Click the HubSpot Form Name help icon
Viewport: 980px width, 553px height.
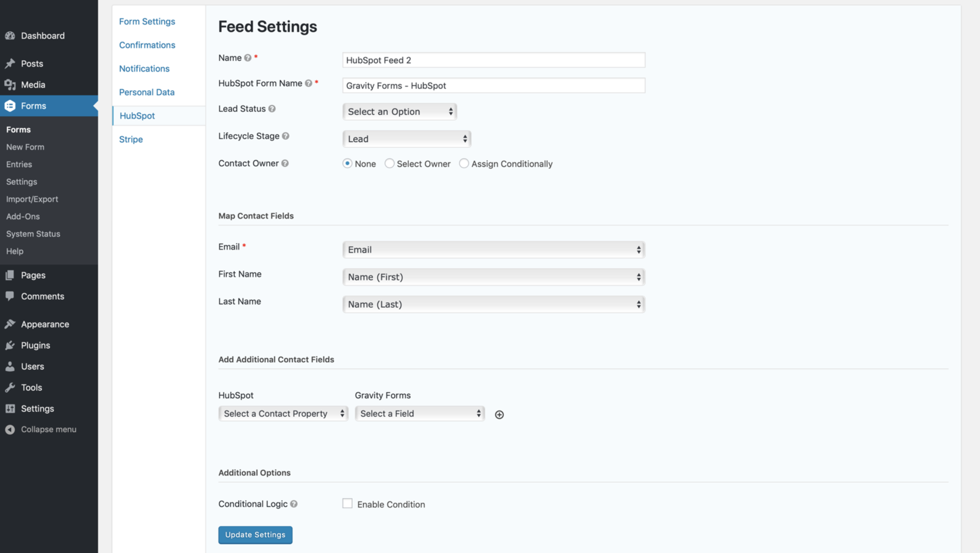pyautogui.click(x=309, y=83)
